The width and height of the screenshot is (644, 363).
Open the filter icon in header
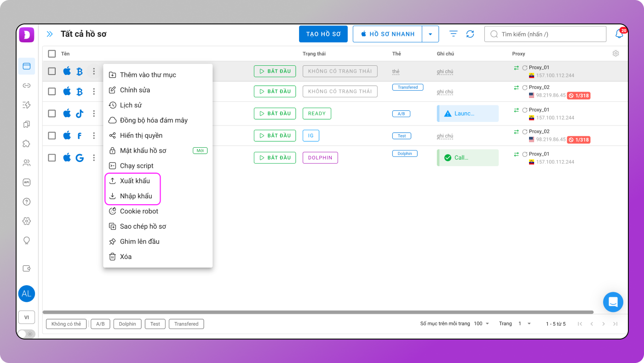coord(454,34)
